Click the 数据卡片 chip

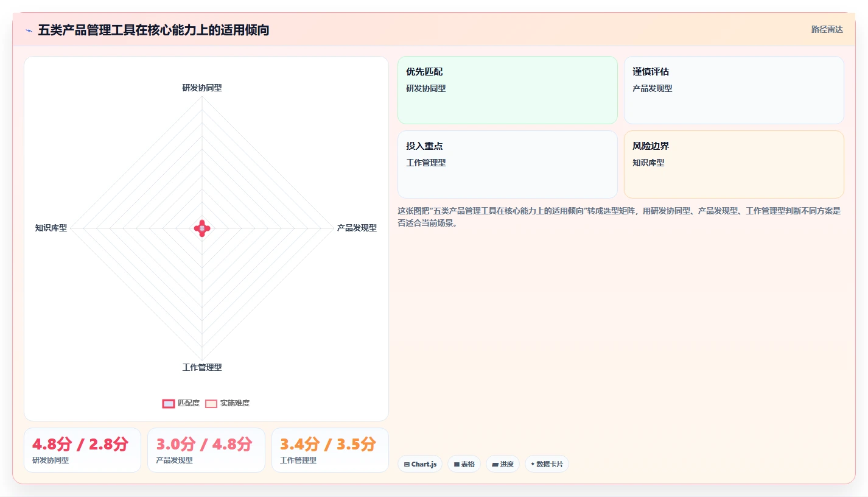click(x=547, y=464)
